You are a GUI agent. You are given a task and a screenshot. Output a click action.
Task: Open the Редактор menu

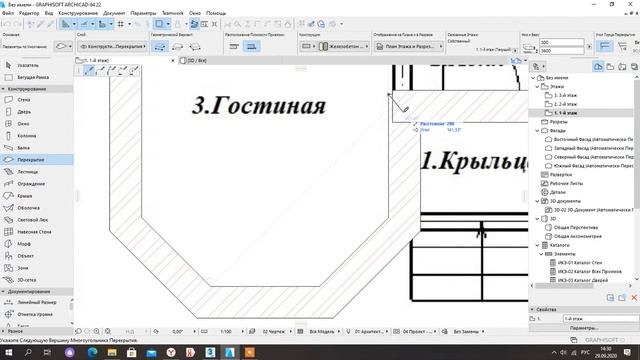point(29,13)
